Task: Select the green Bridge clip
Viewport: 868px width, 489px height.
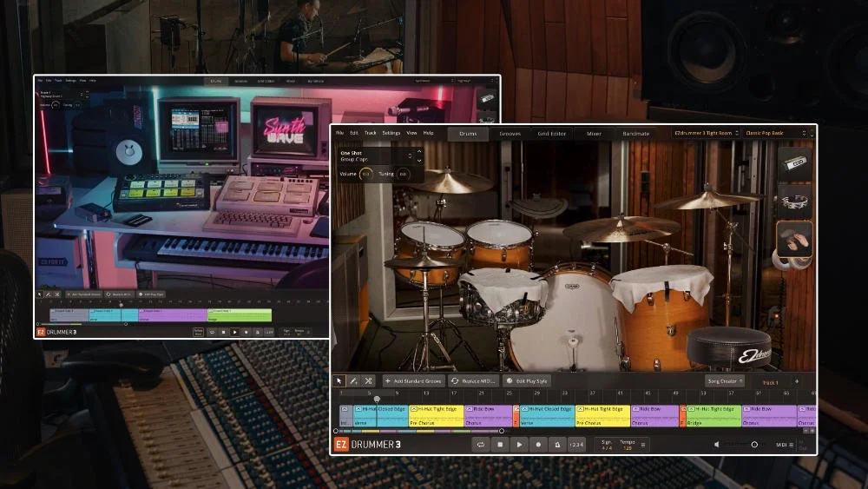Action: [x=713, y=415]
